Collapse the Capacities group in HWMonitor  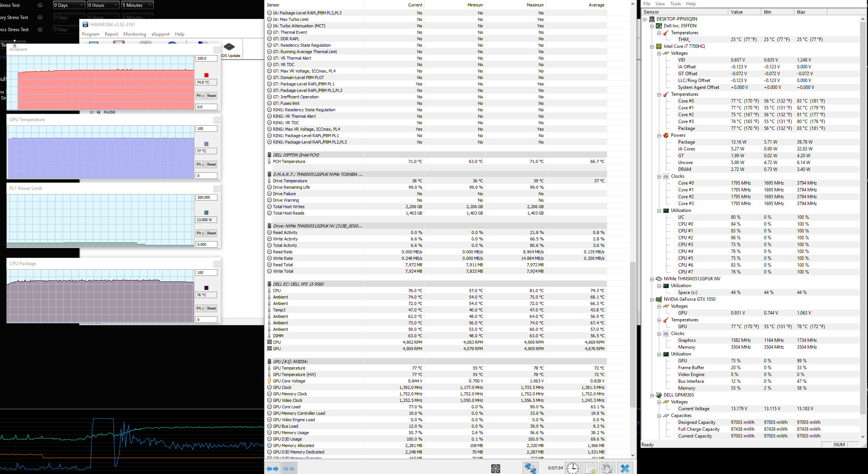click(x=659, y=416)
